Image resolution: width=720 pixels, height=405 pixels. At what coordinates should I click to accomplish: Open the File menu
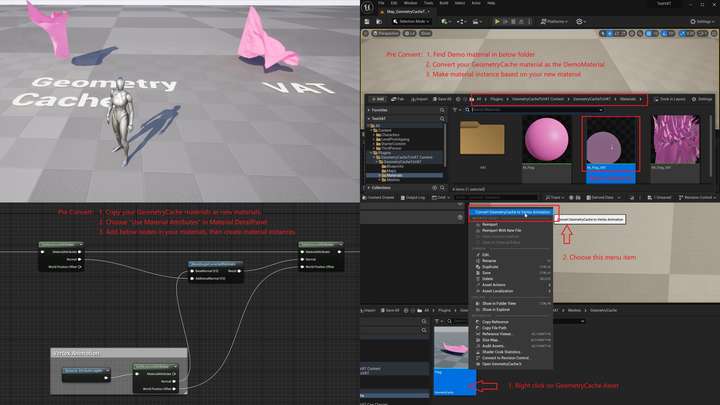coord(381,3)
